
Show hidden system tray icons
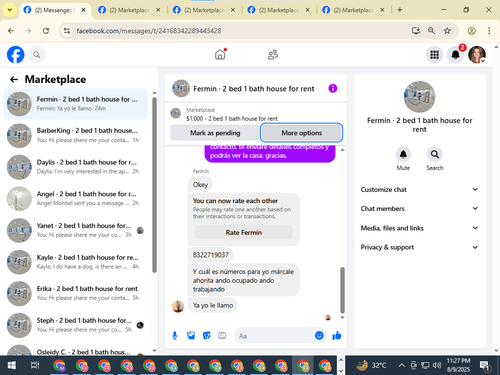coord(402,366)
